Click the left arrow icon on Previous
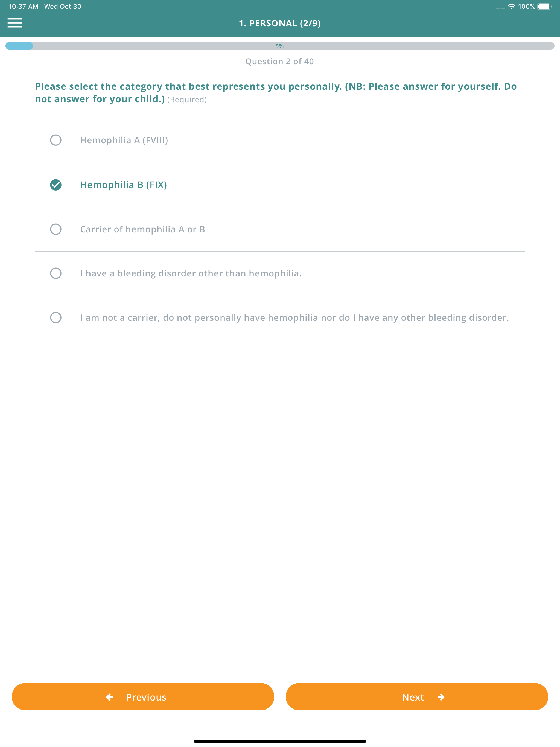560x747 pixels. 109,697
